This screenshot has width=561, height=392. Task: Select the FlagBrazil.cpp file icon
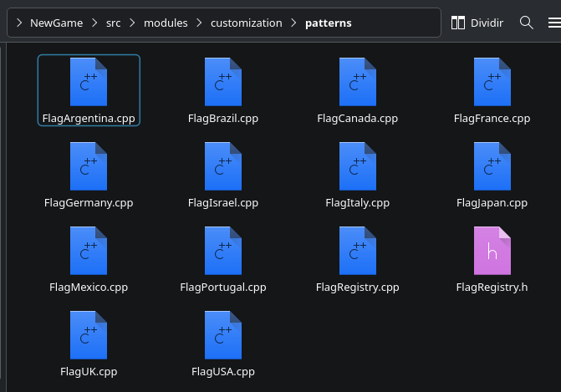223,82
